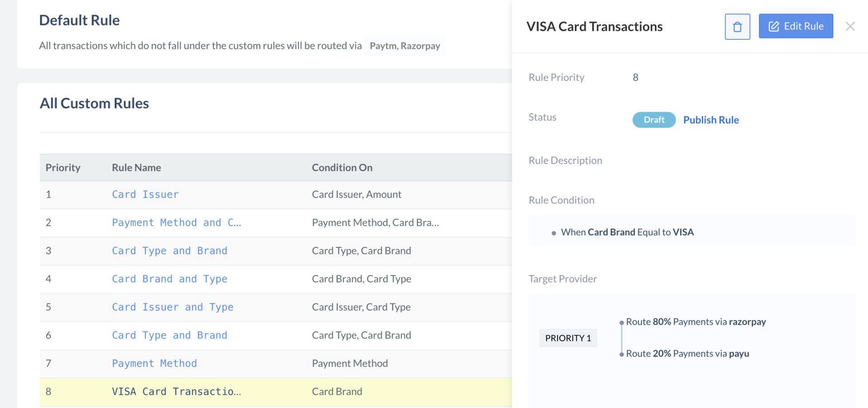Click the Rule Name column header
Viewport: 868px width, 408px height.
pos(137,167)
